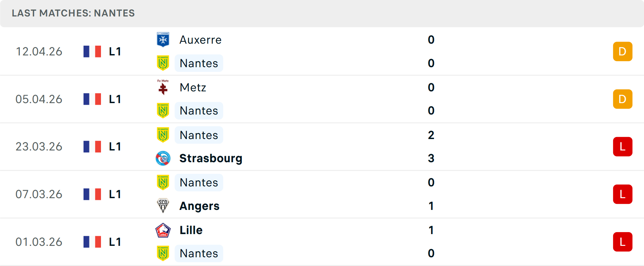This screenshot has height=266, width=644.
Task: Select the 07.03.26 match date
Action: [39, 194]
